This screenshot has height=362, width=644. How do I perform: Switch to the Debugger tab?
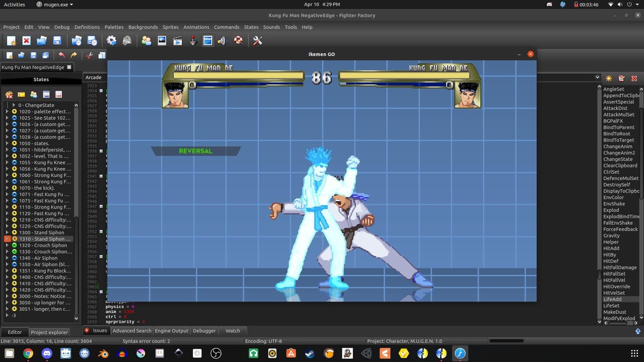[204, 331]
